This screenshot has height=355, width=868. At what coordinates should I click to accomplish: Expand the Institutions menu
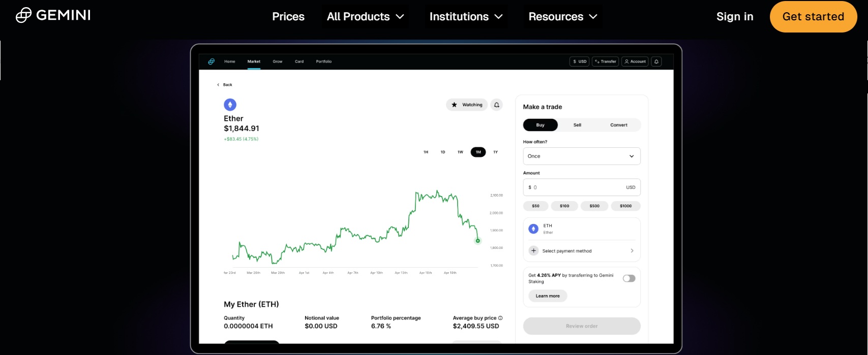[466, 16]
